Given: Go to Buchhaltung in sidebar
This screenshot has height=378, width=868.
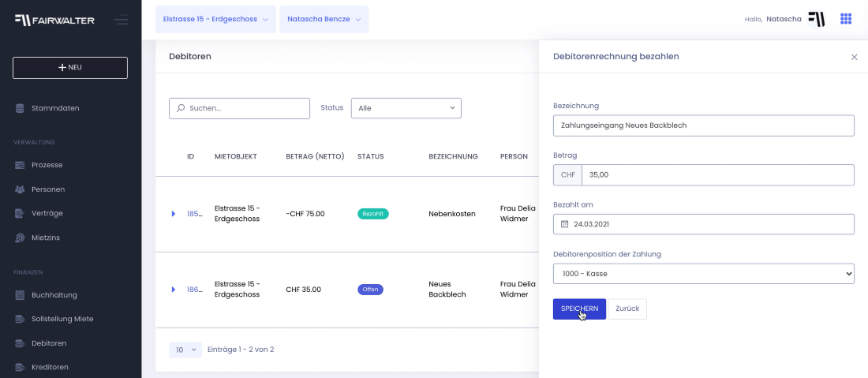Looking at the screenshot, I should click(x=54, y=295).
